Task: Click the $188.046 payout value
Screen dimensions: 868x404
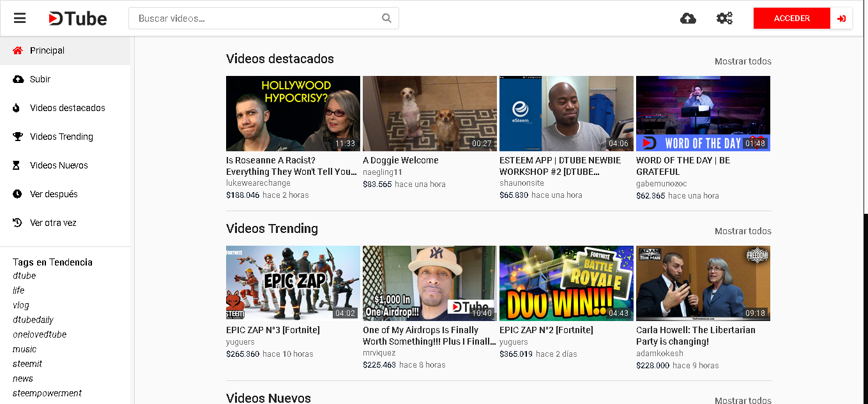Action: point(243,195)
